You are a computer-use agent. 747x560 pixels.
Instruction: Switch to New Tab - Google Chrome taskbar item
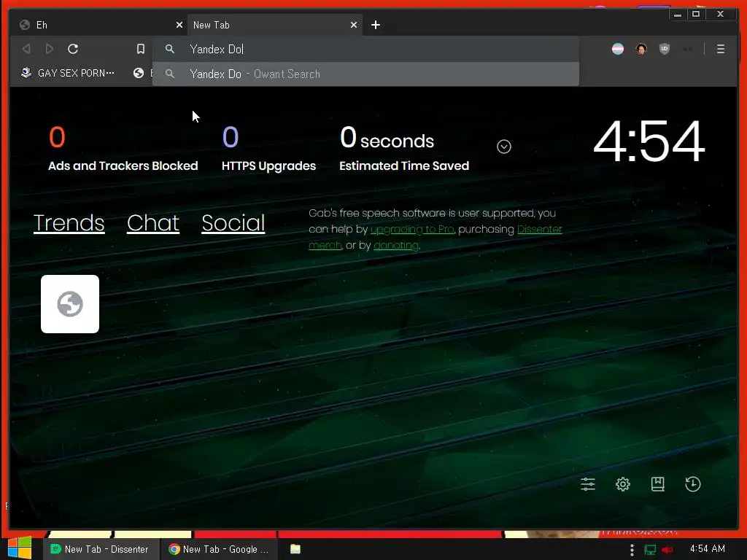point(219,549)
